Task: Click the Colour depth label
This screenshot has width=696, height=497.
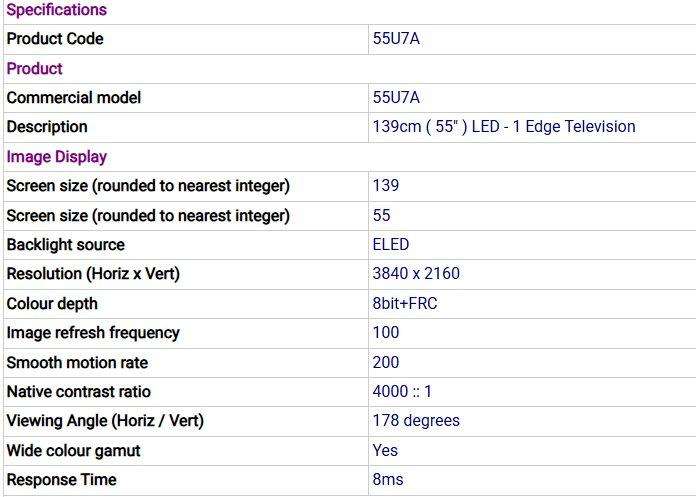Action: [x=52, y=304]
